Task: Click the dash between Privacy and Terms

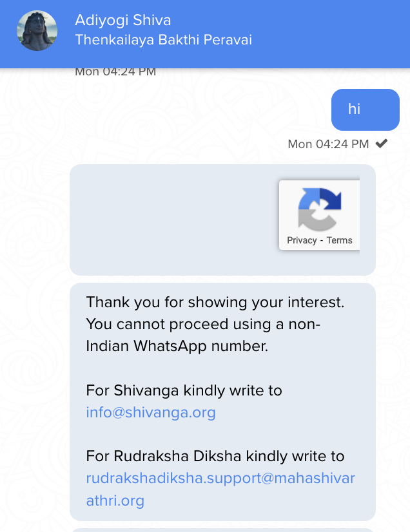Action: tap(321, 240)
